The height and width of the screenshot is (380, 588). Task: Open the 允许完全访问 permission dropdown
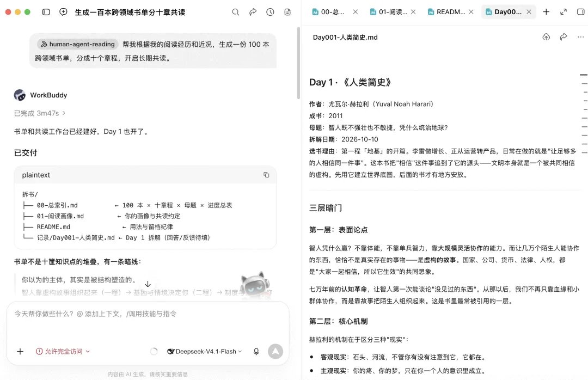click(x=63, y=351)
